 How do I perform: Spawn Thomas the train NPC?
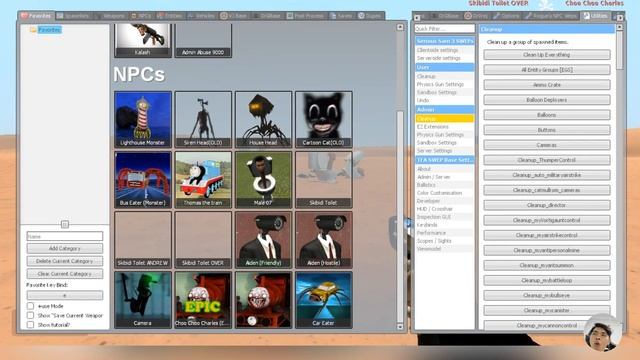pos(203,180)
